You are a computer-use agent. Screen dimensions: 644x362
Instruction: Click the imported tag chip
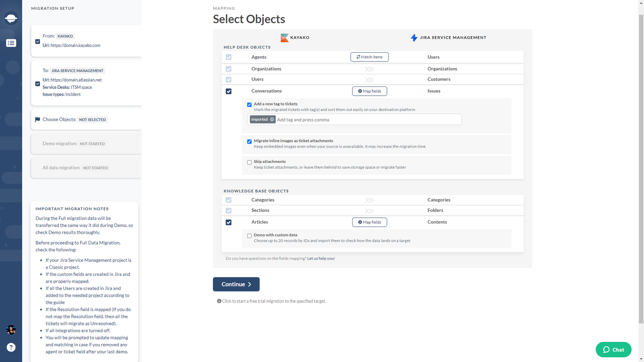(x=262, y=119)
